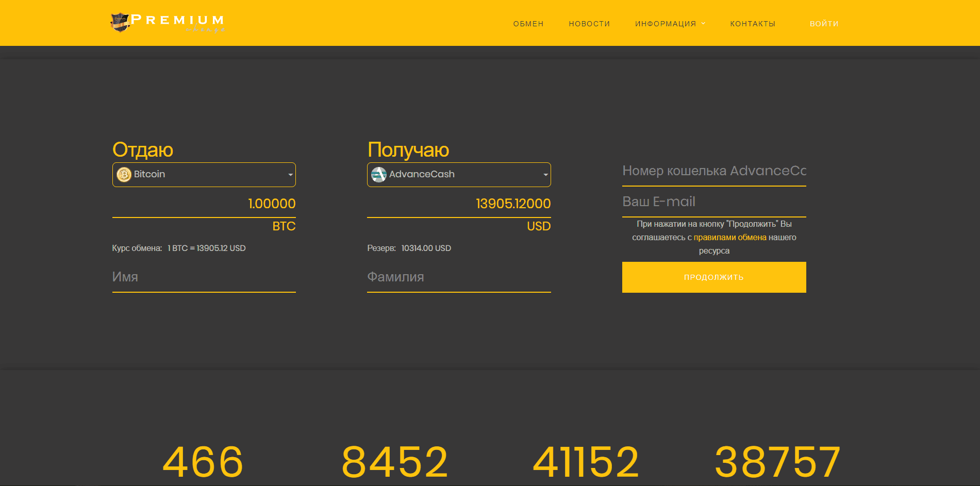Open the правилами обмена link
The height and width of the screenshot is (486, 980).
click(x=729, y=238)
